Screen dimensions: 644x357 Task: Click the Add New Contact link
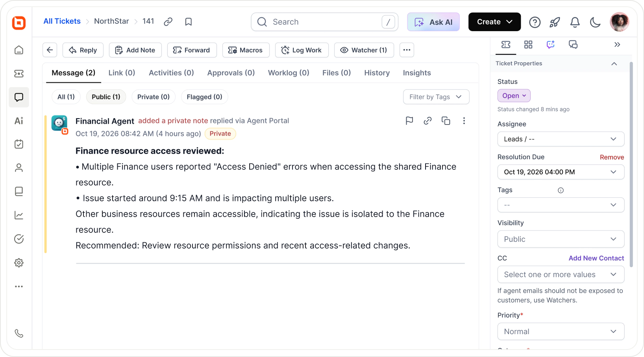[x=596, y=258]
